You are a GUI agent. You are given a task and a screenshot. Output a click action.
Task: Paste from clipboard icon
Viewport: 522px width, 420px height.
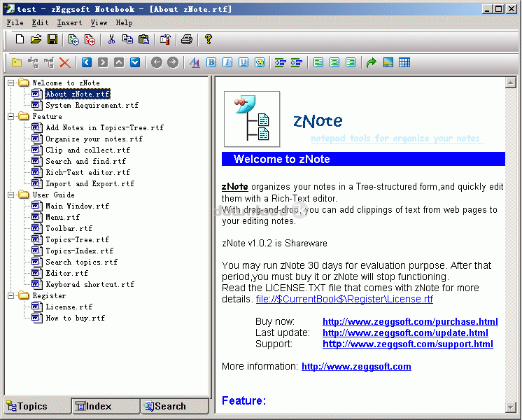(144, 40)
